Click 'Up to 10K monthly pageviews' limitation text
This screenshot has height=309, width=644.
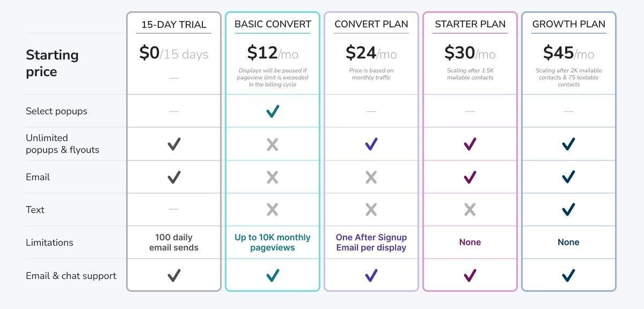(x=273, y=242)
